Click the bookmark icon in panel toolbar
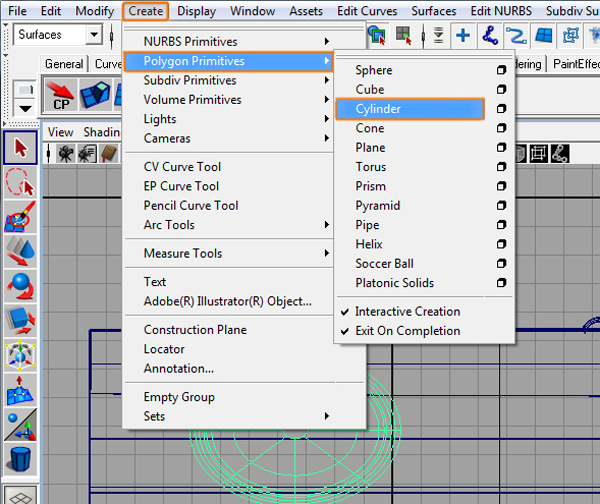This screenshot has width=600, height=504. click(x=109, y=154)
